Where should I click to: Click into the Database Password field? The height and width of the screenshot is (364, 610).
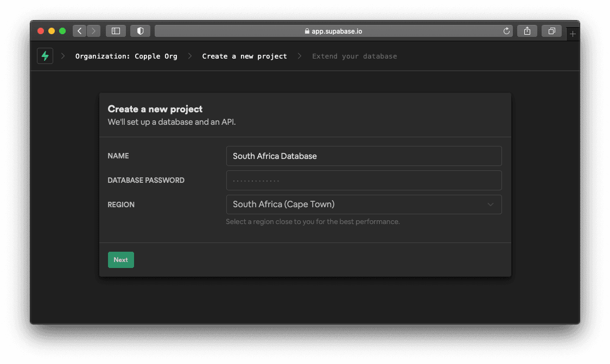[x=364, y=180]
